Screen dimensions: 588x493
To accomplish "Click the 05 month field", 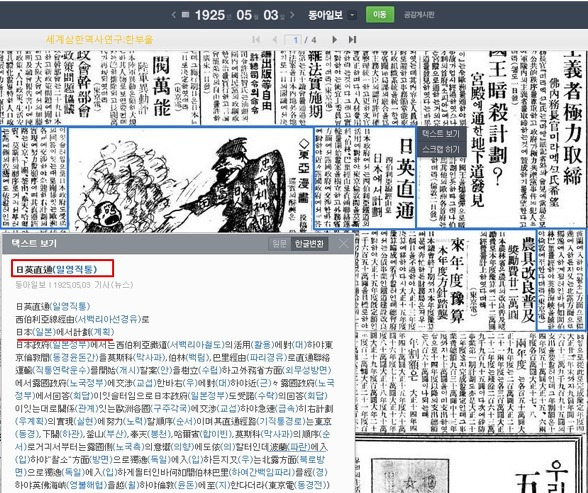I will 244,15.
